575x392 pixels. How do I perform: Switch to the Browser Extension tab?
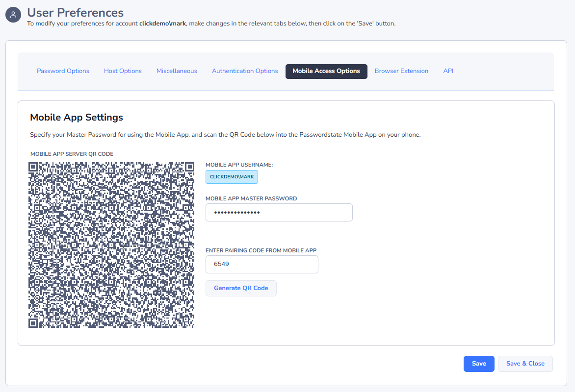coord(401,71)
